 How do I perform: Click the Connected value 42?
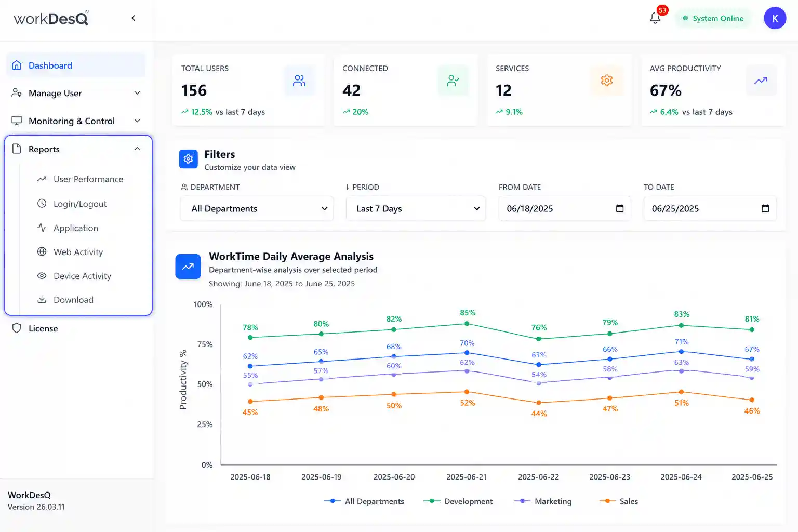coord(351,90)
